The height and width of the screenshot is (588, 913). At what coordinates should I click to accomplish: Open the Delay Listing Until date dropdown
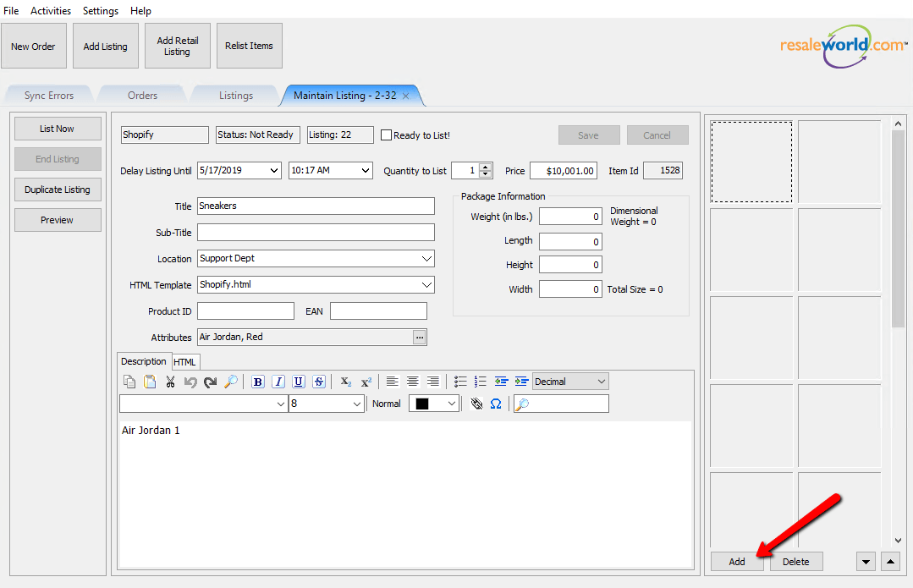click(275, 170)
